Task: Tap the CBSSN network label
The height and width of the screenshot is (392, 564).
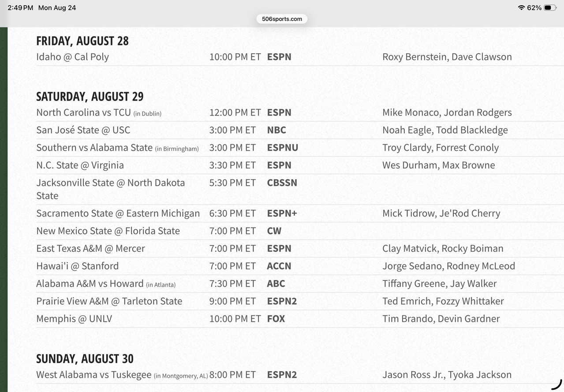Action: 282,183
